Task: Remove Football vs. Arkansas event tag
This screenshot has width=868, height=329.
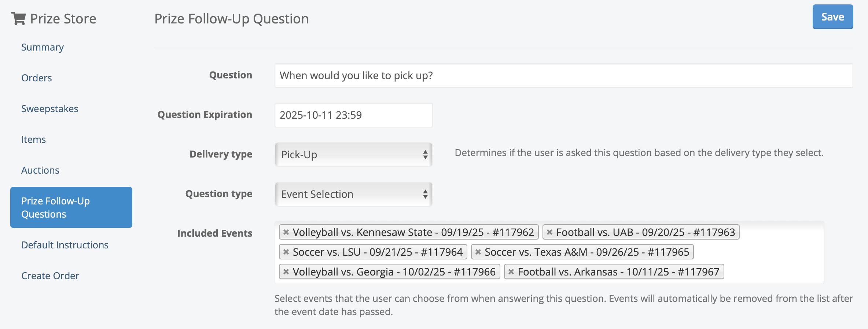Action: 511,272
